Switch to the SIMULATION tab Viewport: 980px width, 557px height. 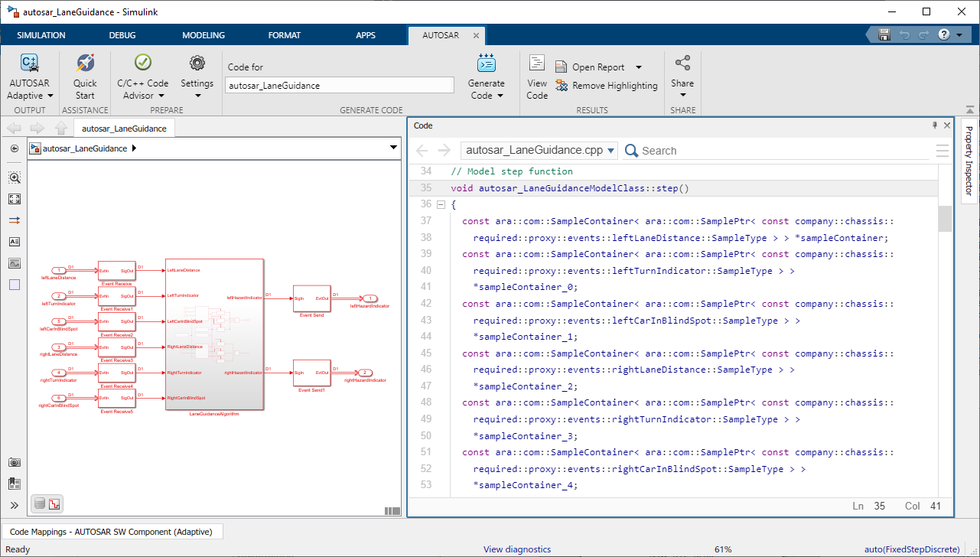41,35
